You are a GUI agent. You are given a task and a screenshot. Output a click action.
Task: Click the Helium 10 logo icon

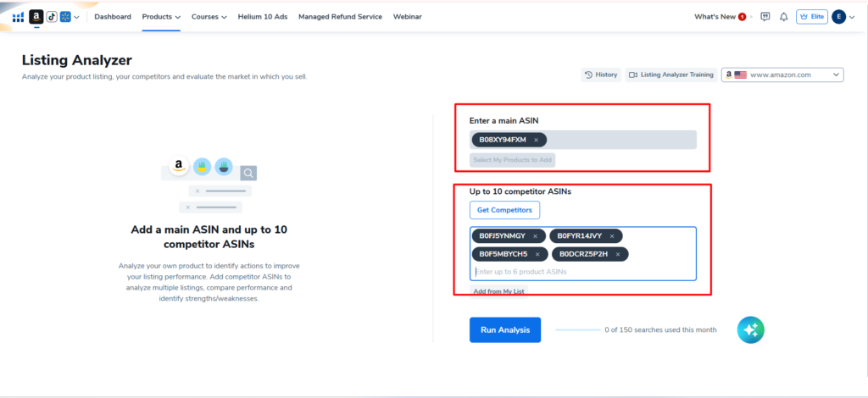19,17
